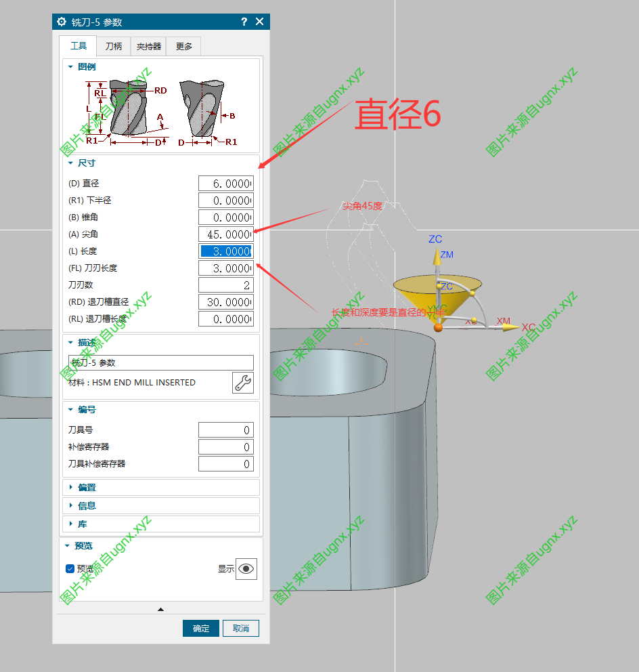Toggle the 预览 preview checkbox
The height and width of the screenshot is (672, 639).
coord(70,569)
